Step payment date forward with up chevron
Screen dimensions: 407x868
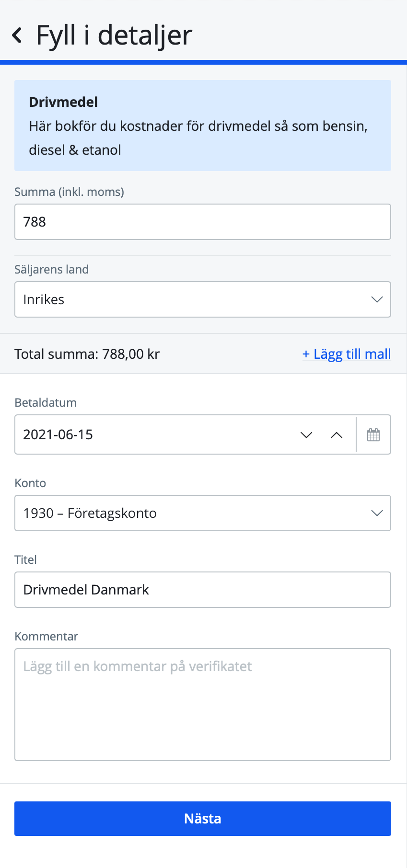(337, 434)
